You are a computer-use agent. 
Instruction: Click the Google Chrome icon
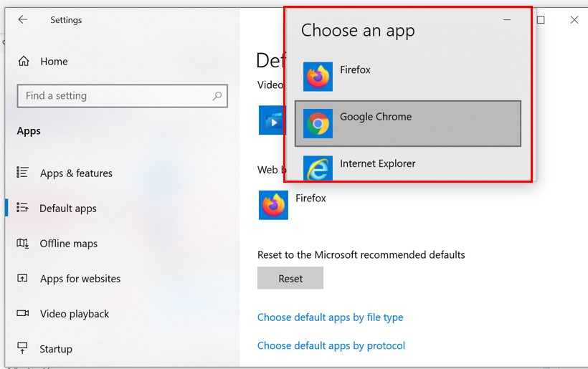click(x=318, y=124)
